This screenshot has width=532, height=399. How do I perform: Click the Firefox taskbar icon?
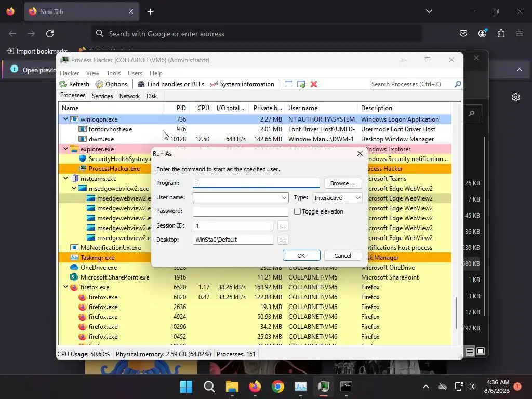click(255, 387)
